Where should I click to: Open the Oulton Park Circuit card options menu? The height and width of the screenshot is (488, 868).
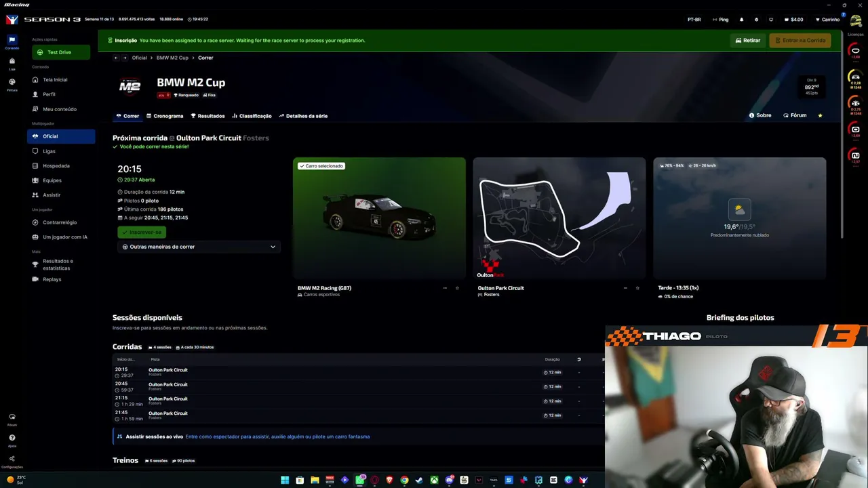coord(625,288)
